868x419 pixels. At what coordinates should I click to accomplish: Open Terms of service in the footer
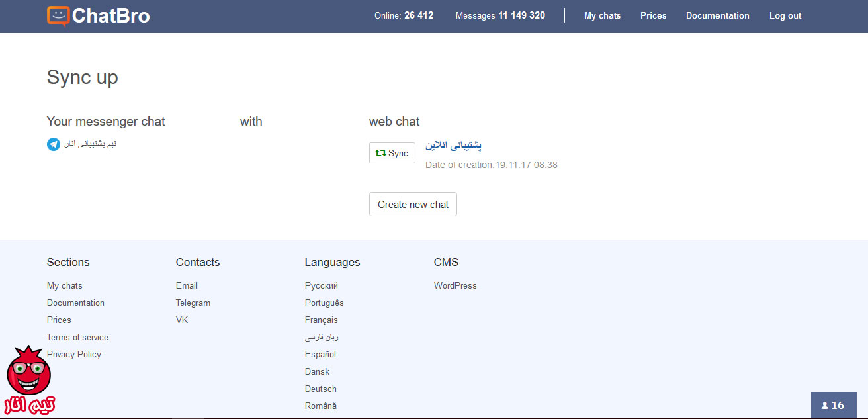77,337
